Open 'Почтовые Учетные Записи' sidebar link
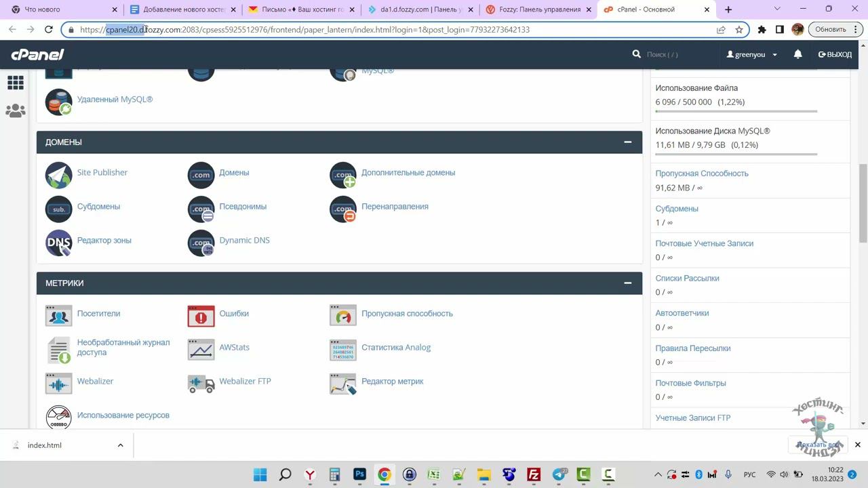 click(x=705, y=243)
